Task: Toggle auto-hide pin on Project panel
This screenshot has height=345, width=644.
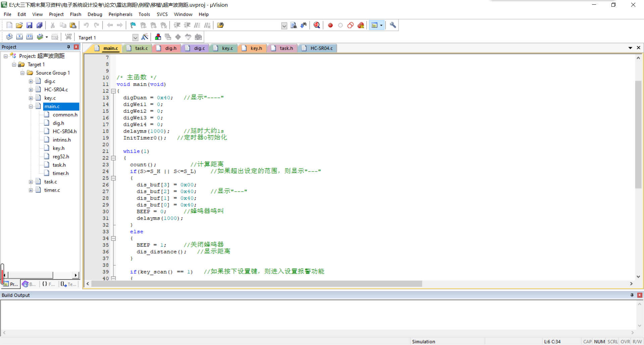Action: point(68,47)
